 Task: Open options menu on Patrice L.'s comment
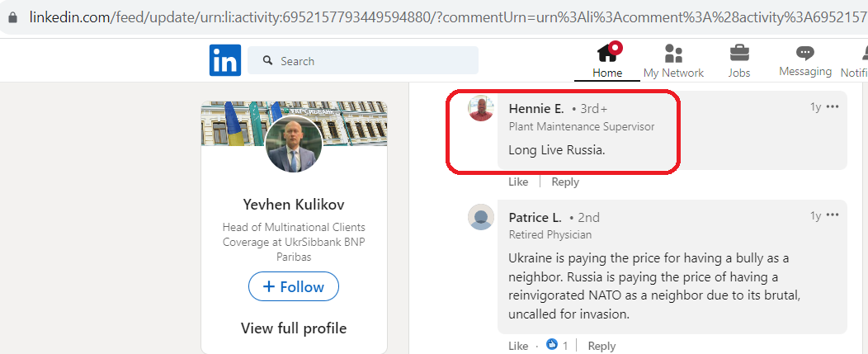tap(833, 215)
